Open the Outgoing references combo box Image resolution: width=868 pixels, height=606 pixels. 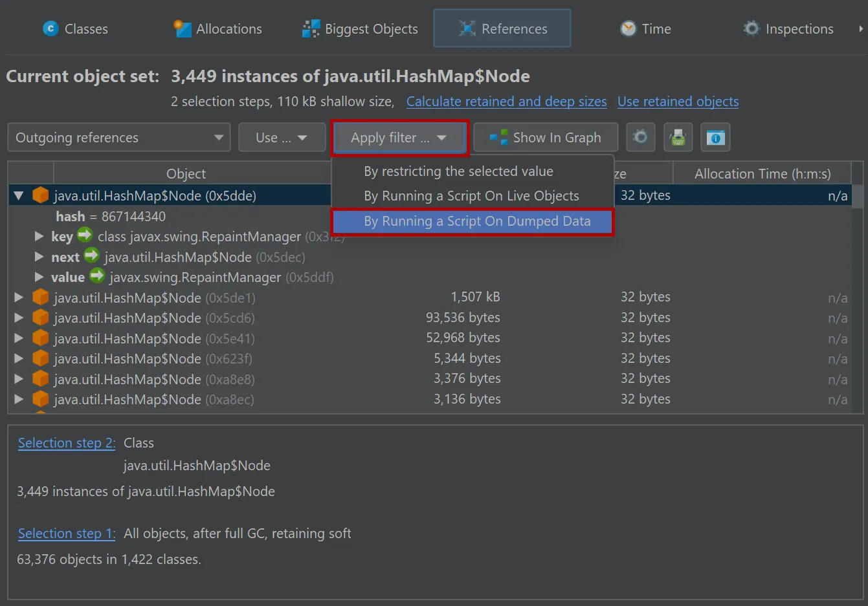click(x=119, y=138)
